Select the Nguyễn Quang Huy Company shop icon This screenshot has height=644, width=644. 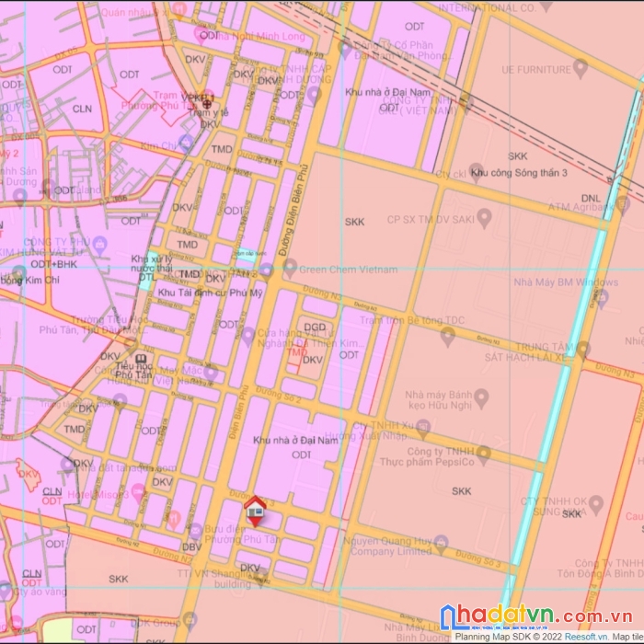(x=441, y=543)
